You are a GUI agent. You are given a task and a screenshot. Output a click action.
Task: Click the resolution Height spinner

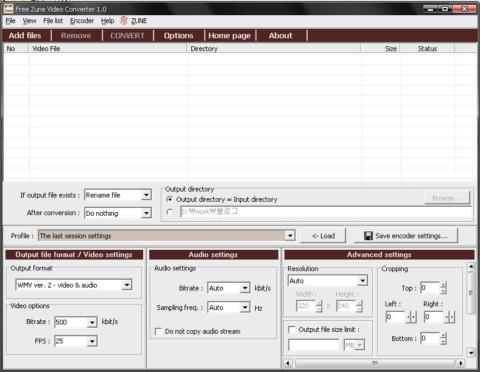pos(359,306)
